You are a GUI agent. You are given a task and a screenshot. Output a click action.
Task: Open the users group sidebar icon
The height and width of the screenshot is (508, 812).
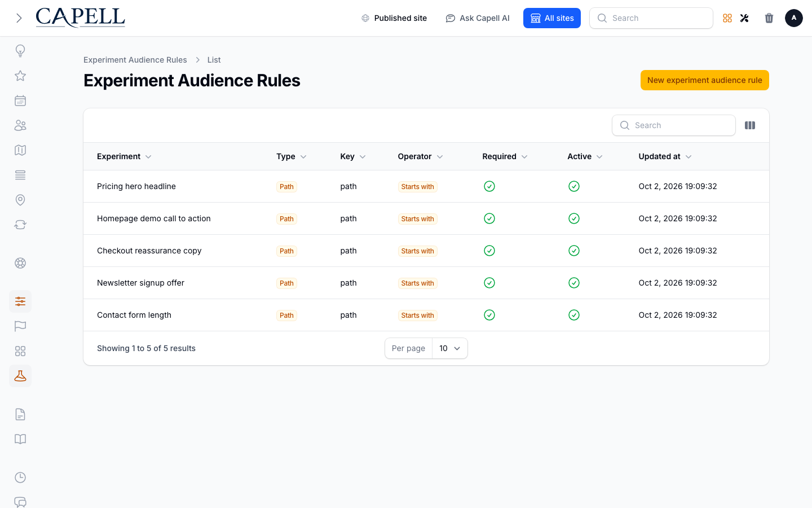point(20,125)
